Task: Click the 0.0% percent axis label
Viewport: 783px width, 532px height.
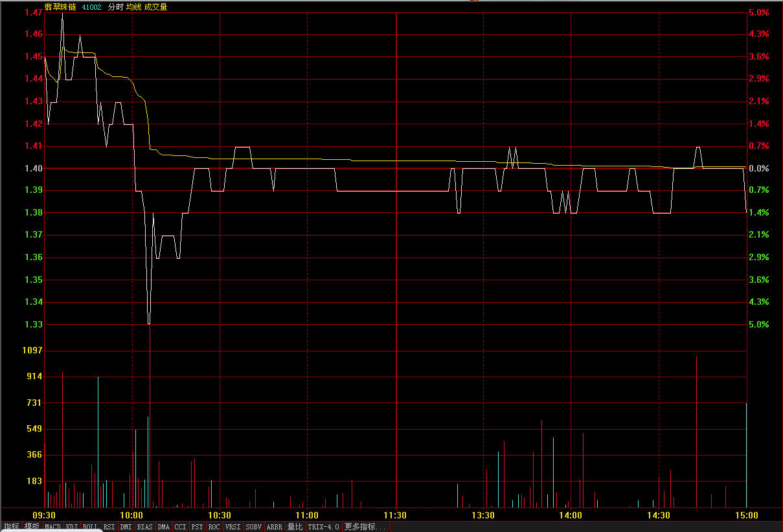Action: tap(758, 168)
